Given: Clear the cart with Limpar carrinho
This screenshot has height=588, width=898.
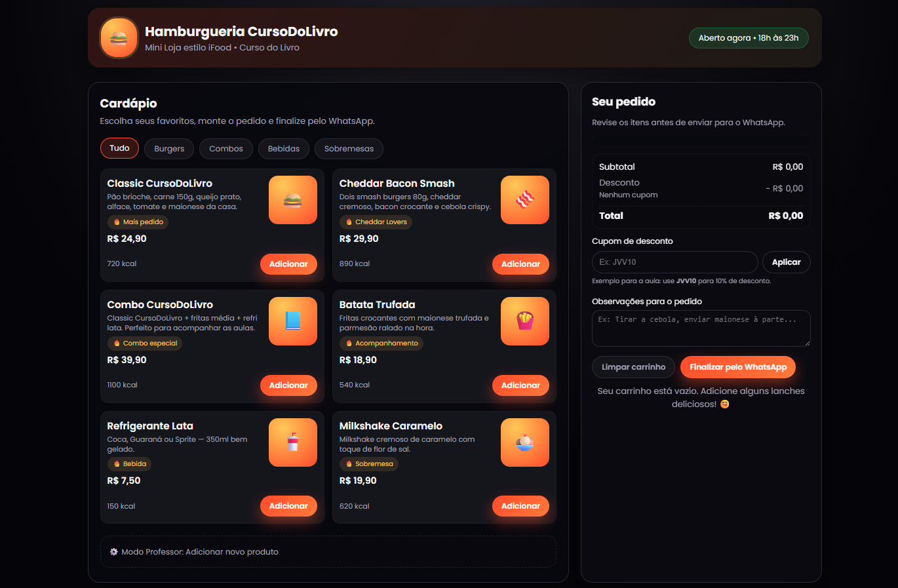Looking at the screenshot, I should [633, 367].
